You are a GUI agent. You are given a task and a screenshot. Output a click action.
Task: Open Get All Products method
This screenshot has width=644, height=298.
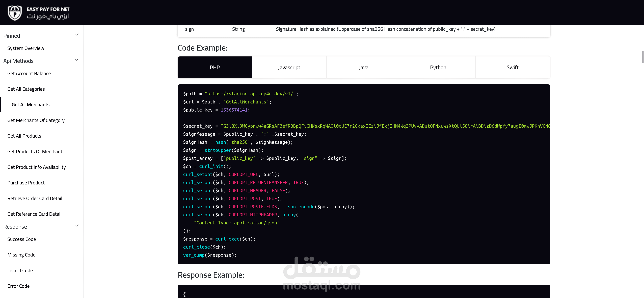coord(24,136)
